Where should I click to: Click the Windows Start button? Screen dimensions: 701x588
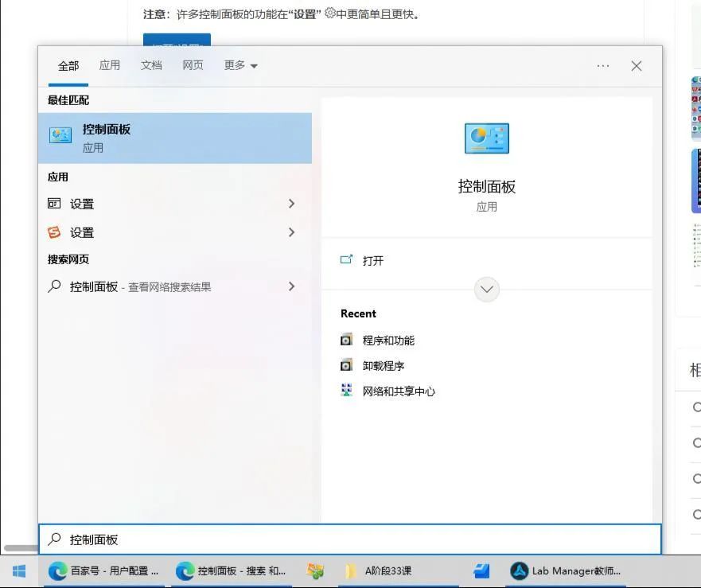tap(18, 570)
